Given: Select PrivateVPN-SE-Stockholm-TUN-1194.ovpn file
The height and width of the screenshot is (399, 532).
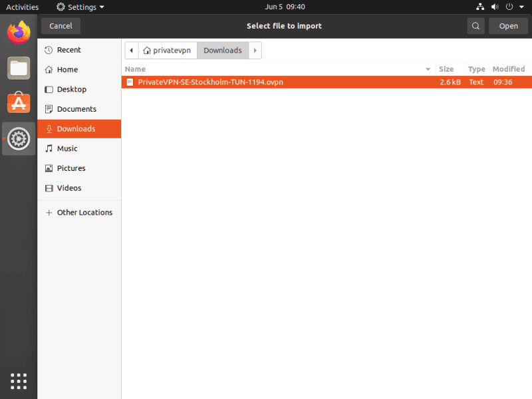Looking at the screenshot, I should [210, 82].
